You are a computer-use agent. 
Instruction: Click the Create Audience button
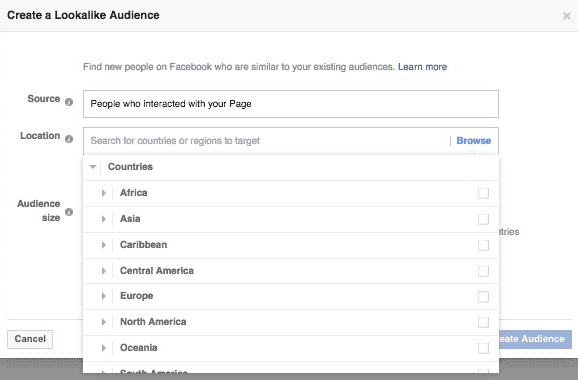pyautogui.click(x=535, y=339)
